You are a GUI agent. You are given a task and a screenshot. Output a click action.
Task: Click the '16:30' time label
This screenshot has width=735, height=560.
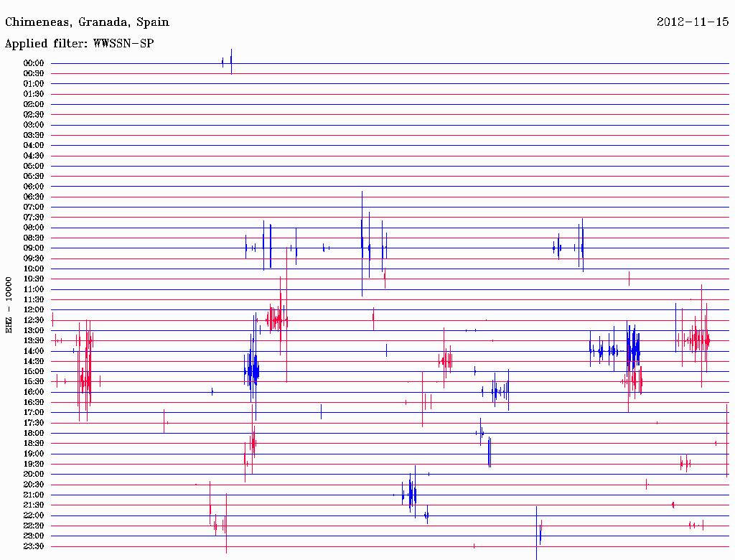click(34, 403)
